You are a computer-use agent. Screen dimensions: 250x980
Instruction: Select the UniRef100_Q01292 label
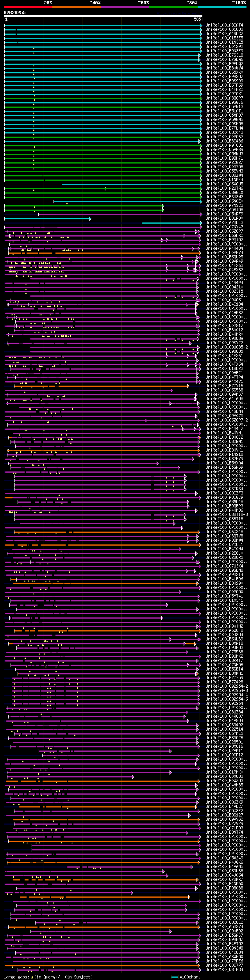coord(224,47)
